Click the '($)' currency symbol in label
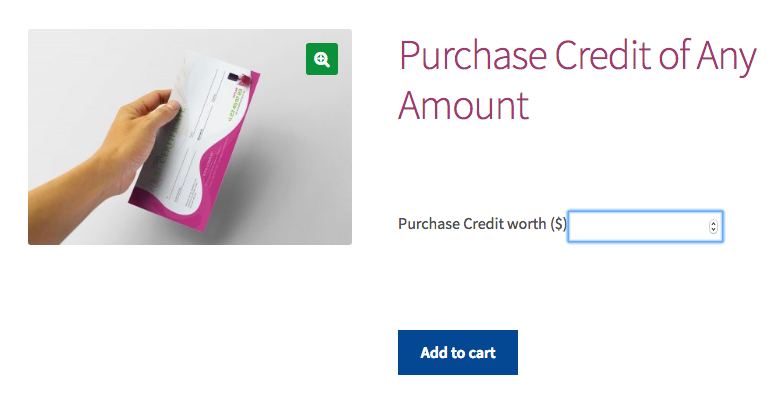Screen dimensions: 780x400 (x=558, y=224)
